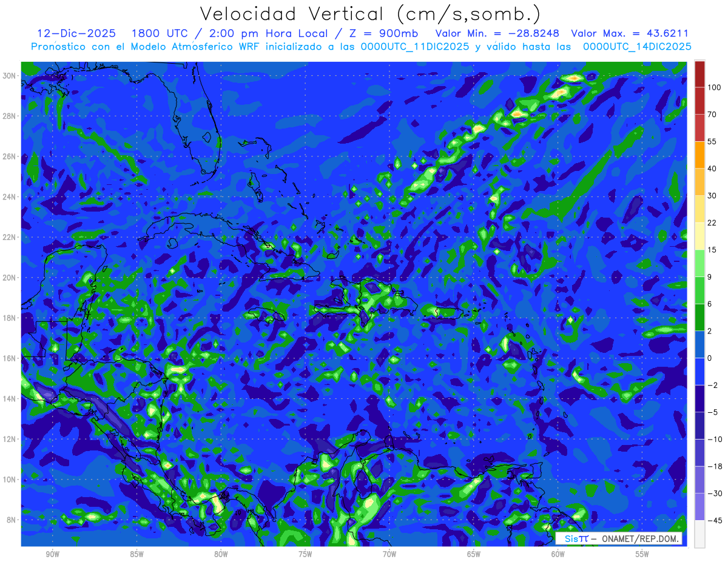The image size is (728, 562).
Task: Click the longitude label '70W'
Action: click(x=389, y=554)
